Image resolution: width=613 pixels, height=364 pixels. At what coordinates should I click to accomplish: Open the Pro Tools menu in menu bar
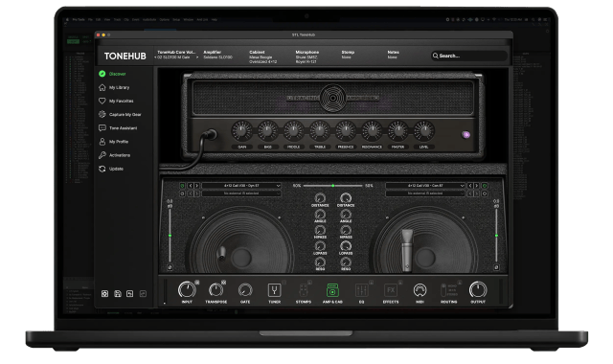(x=79, y=19)
